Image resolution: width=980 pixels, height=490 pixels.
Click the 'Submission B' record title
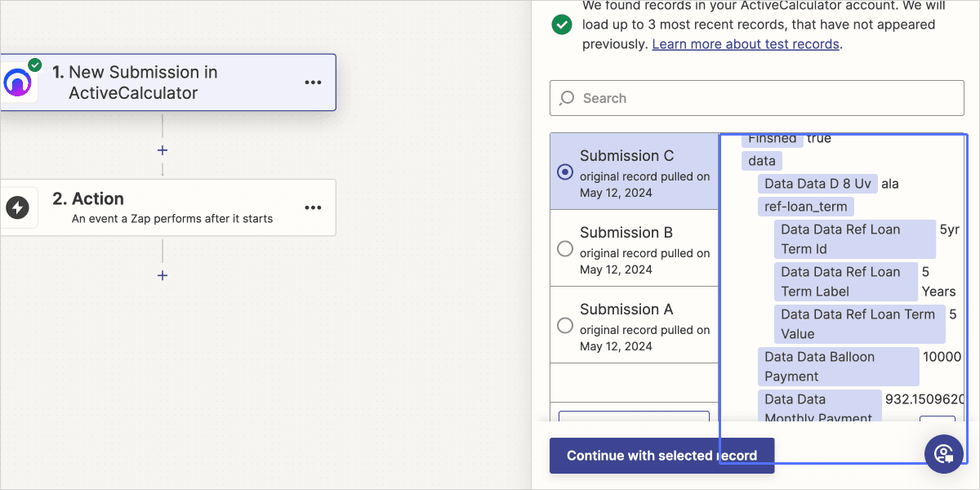[626, 233]
